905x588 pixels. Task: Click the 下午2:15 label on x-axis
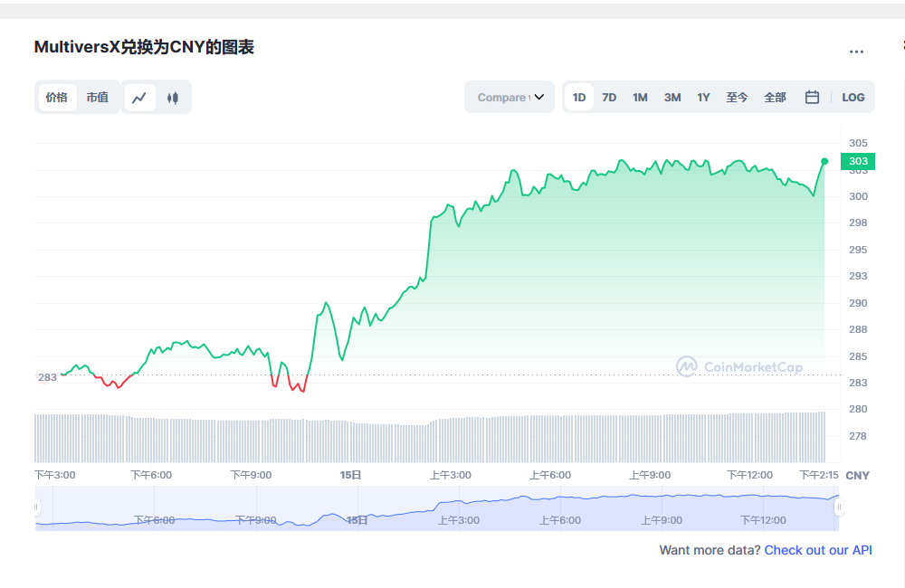[818, 475]
